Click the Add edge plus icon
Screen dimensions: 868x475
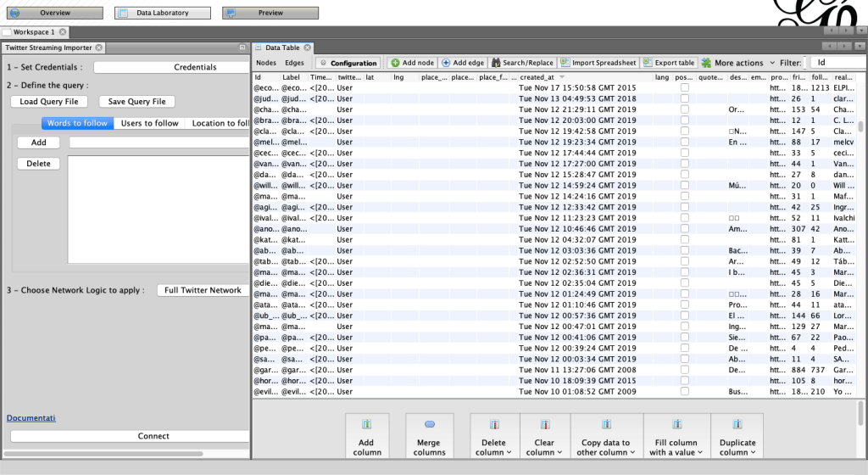click(x=446, y=63)
